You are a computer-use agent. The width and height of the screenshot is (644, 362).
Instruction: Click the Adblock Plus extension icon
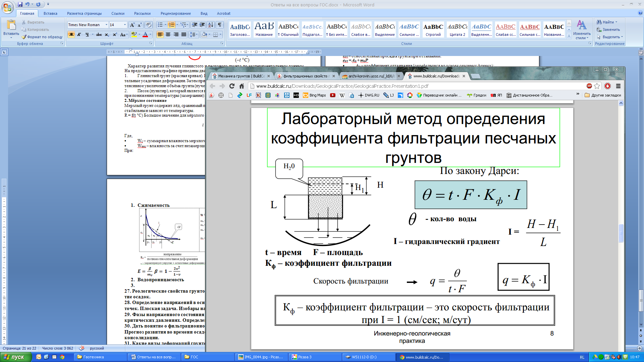pos(589,86)
